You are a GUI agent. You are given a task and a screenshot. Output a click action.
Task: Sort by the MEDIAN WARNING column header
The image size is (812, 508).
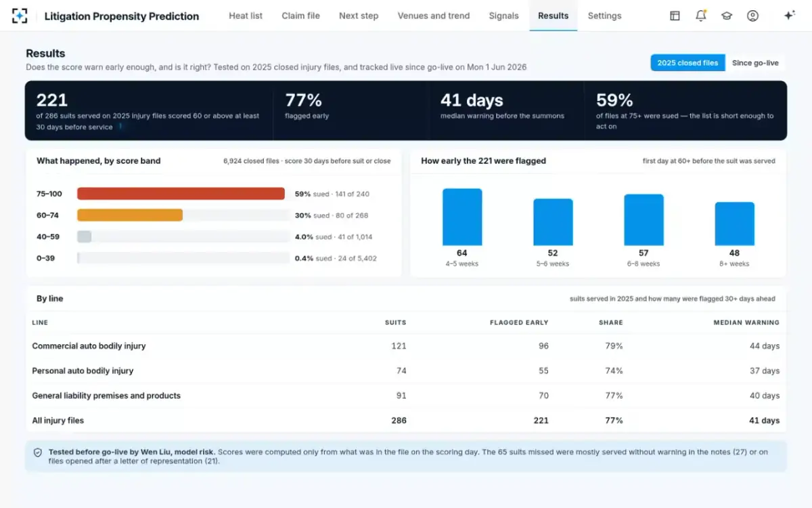pos(746,322)
